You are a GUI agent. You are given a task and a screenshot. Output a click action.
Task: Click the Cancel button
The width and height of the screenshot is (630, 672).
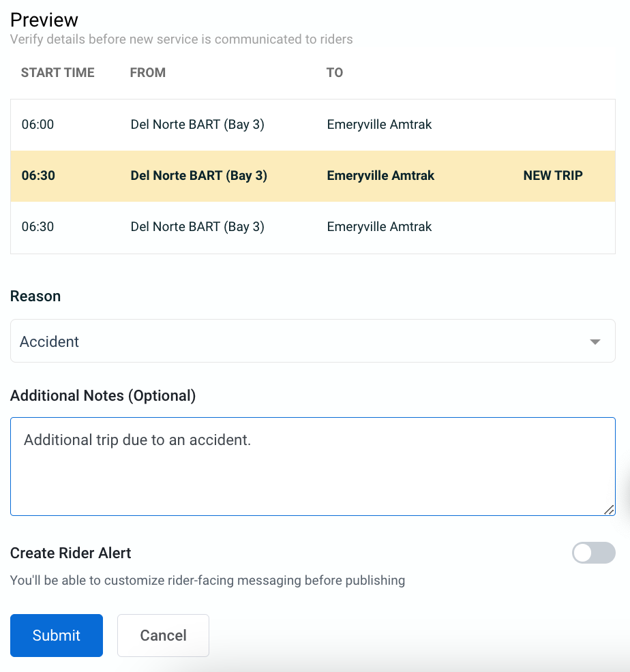(x=163, y=635)
